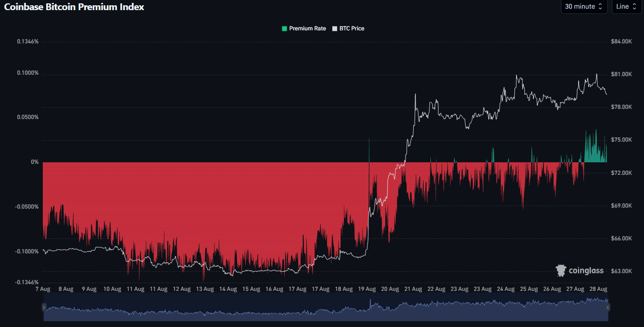Screen dimensions: 644x327
Task: Click the 25 Aug date label
Action: 529,289
